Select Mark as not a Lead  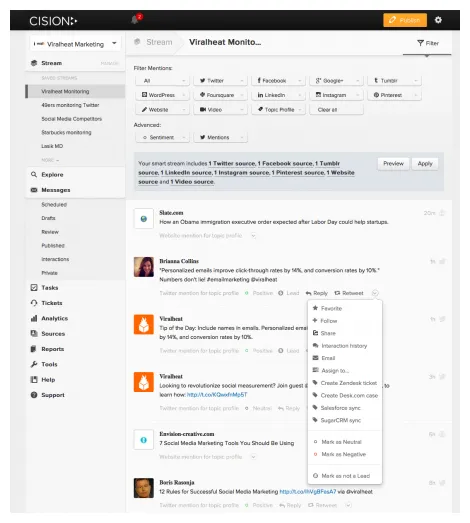pyautogui.click(x=345, y=476)
